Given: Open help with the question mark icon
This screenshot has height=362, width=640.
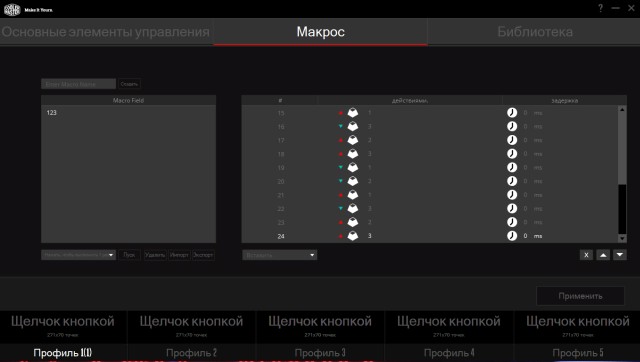Looking at the screenshot, I should coord(600,8).
